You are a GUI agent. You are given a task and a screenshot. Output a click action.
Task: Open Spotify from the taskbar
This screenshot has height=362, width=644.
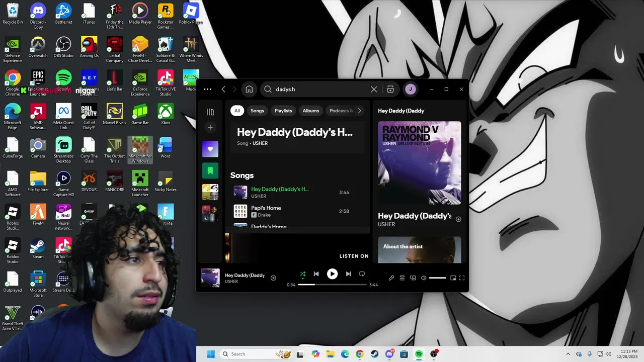click(x=419, y=354)
